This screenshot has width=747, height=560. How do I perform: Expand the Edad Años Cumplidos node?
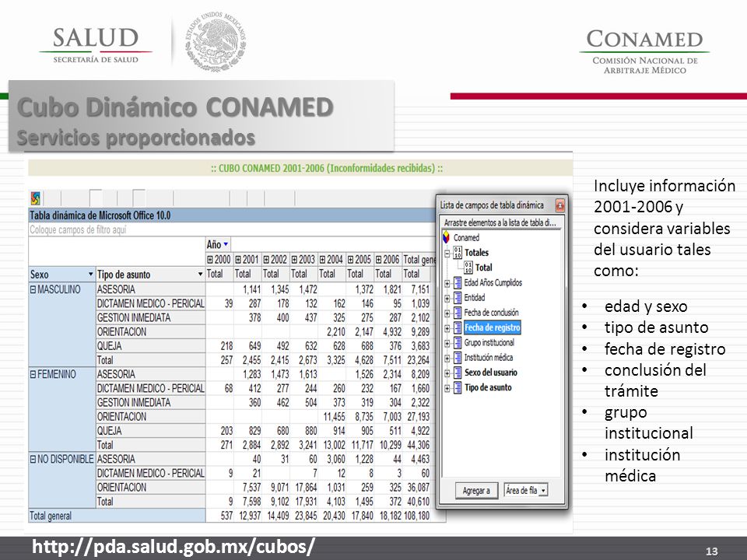pos(447,283)
